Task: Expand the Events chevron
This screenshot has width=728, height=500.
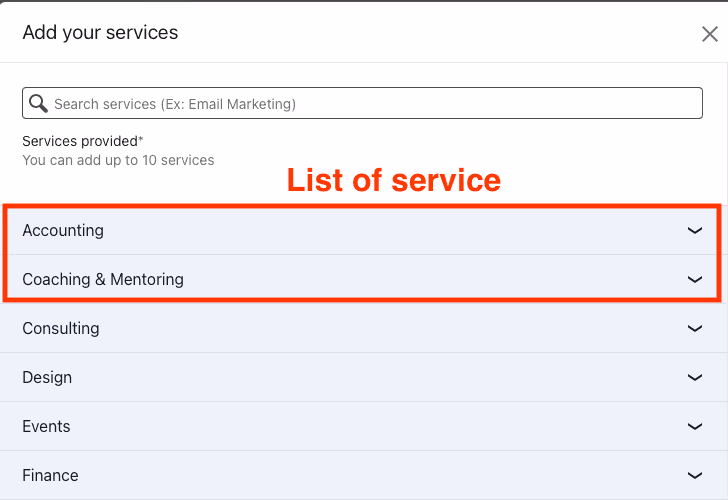Action: click(x=695, y=427)
